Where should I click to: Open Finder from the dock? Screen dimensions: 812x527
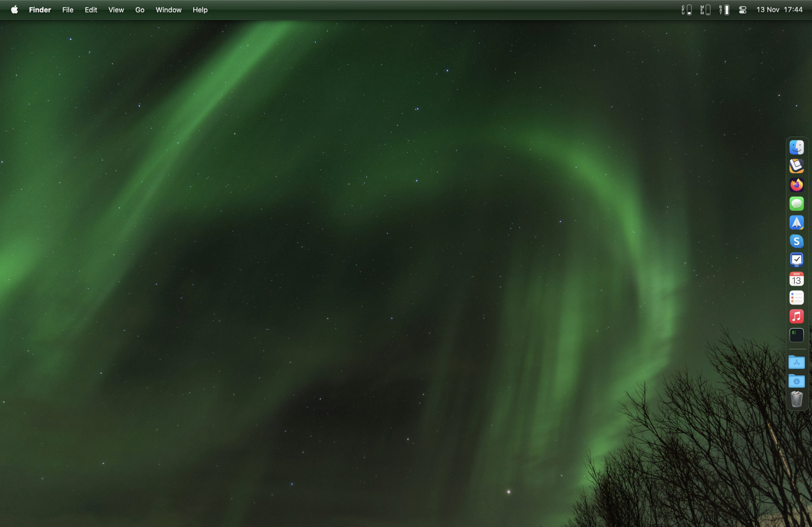tap(796, 147)
